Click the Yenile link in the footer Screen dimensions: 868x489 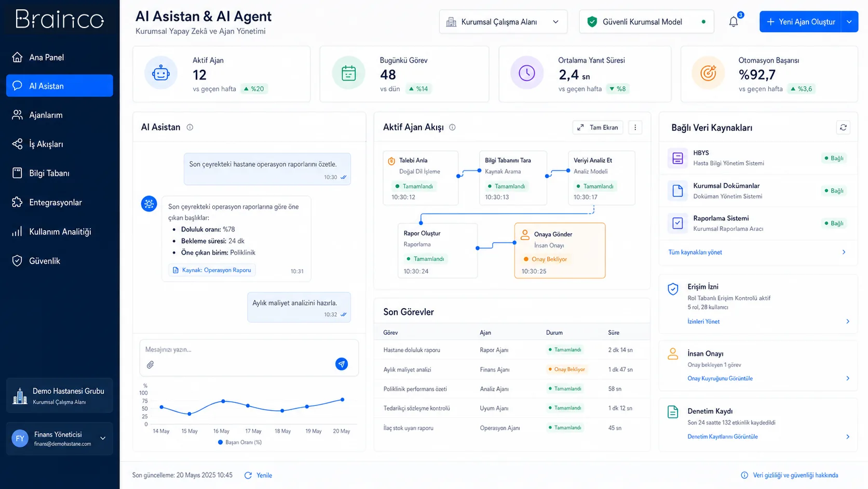tap(259, 475)
